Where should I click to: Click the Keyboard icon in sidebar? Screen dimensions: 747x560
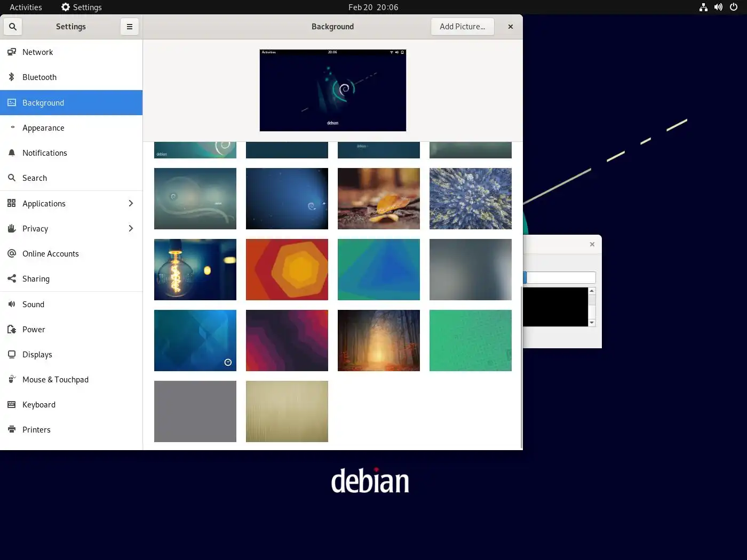coord(12,404)
